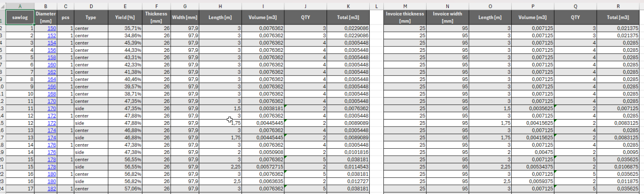Select column R header
Screen dimensions: 644x194
click(618, 6)
